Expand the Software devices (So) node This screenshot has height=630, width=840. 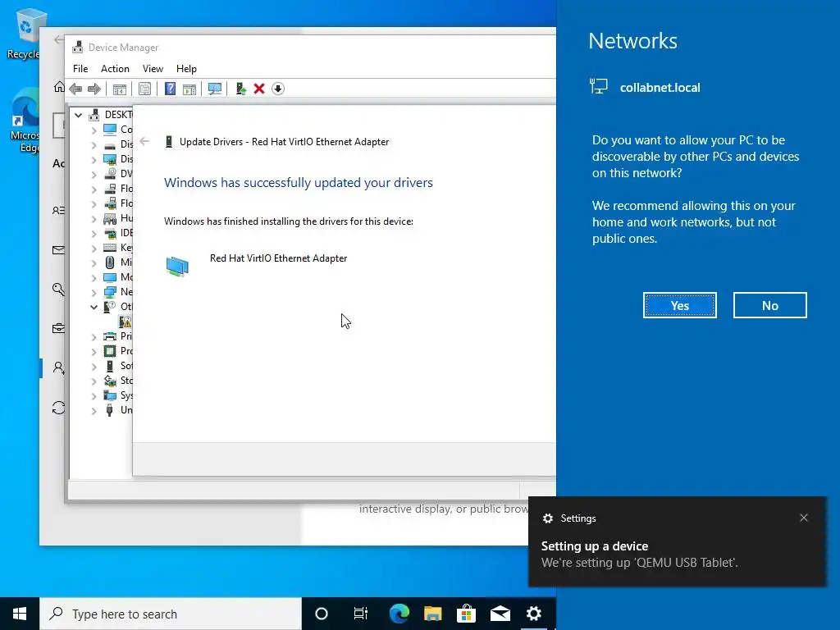pyautogui.click(x=94, y=366)
